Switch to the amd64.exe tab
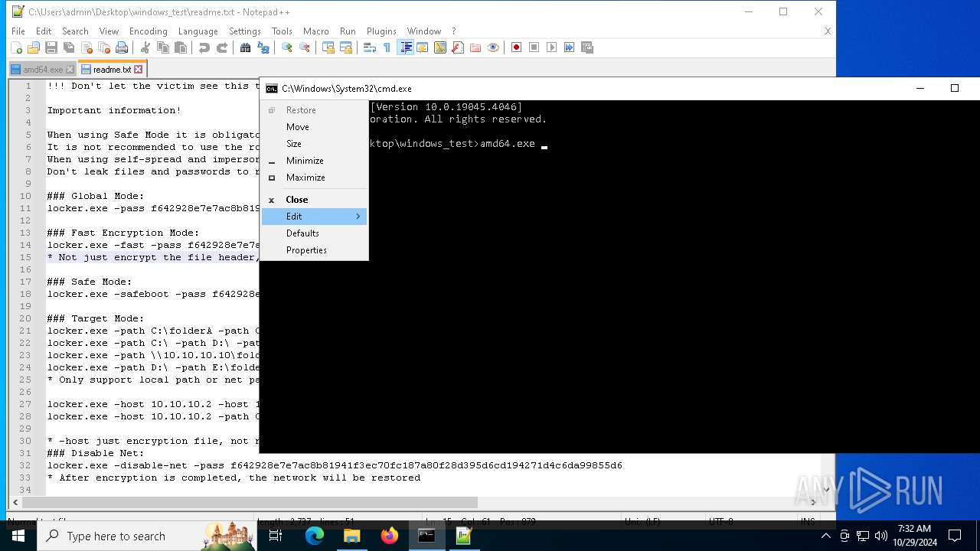 pos(43,70)
